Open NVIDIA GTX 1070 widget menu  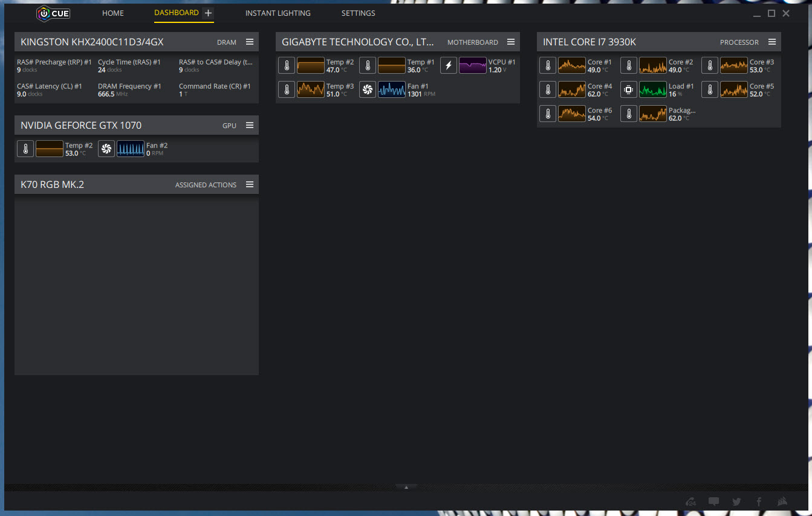pos(250,125)
